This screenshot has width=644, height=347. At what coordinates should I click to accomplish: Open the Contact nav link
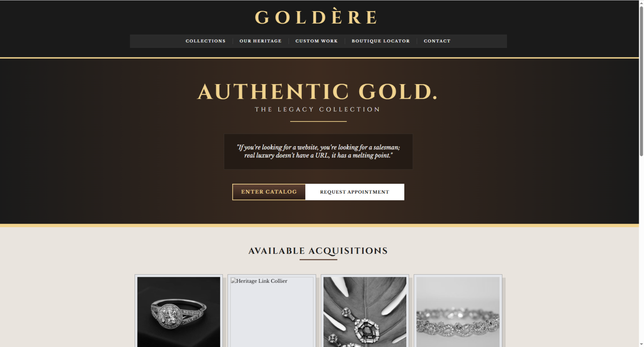437,41
